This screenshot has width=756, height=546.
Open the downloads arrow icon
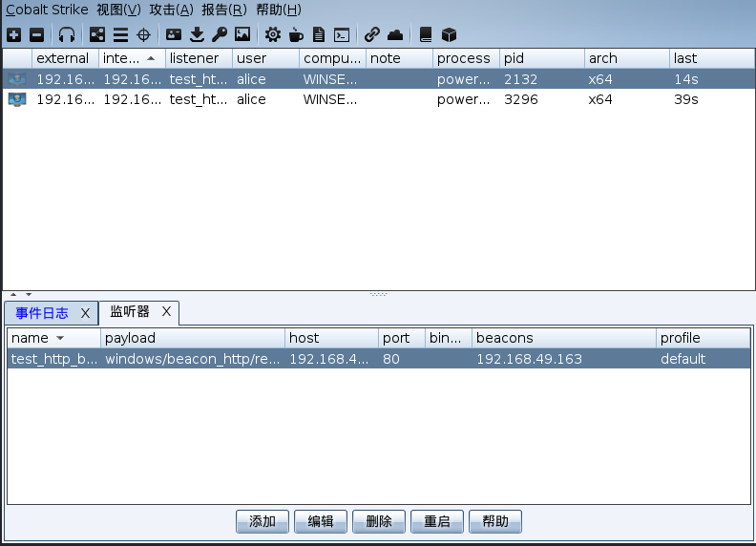click(x=198, y=34)
